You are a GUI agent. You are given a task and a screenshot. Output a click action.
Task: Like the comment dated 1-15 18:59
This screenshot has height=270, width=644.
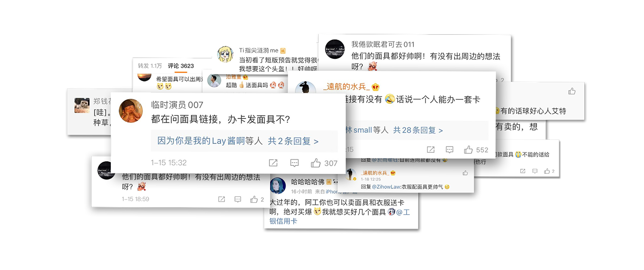[x=254, y=199]
